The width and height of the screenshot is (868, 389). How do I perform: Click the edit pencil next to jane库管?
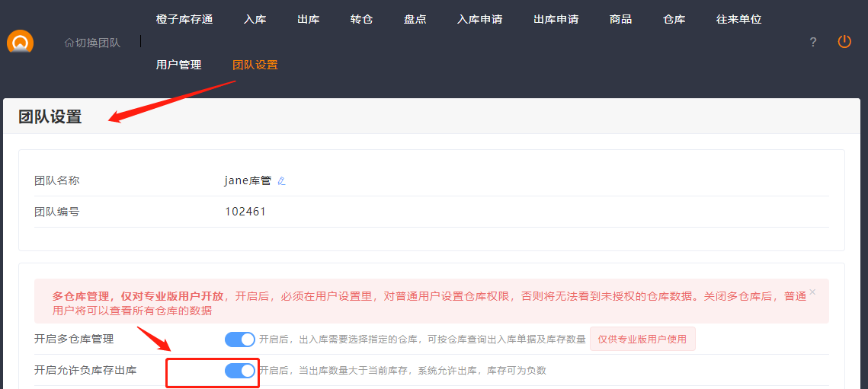(x=281, y=181)
